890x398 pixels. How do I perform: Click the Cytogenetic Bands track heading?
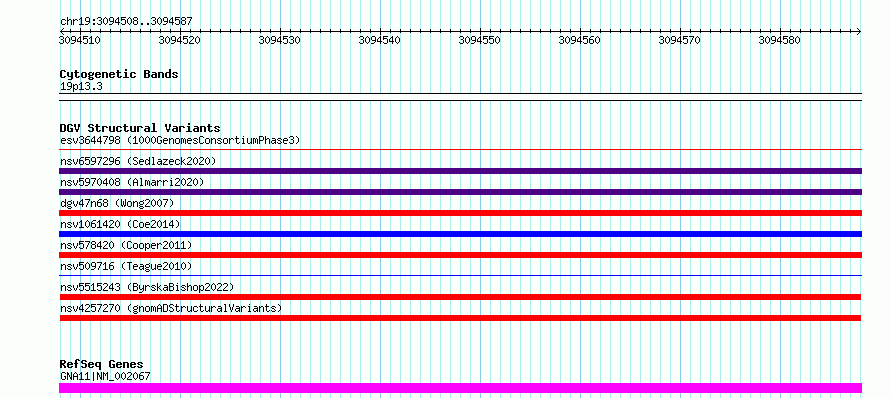click(x=119, y=74)
